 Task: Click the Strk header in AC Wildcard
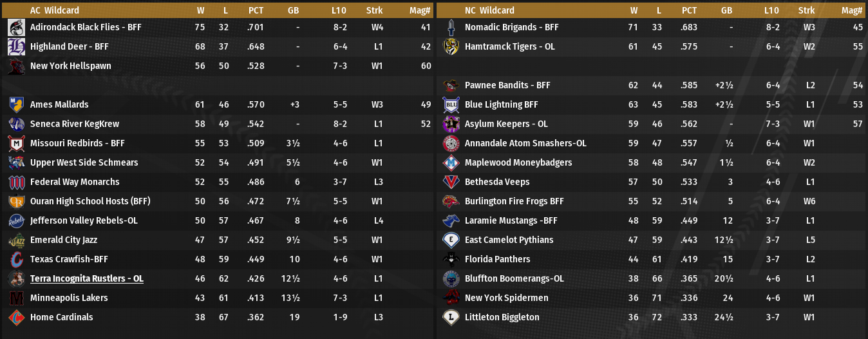(x=374, y=10)
